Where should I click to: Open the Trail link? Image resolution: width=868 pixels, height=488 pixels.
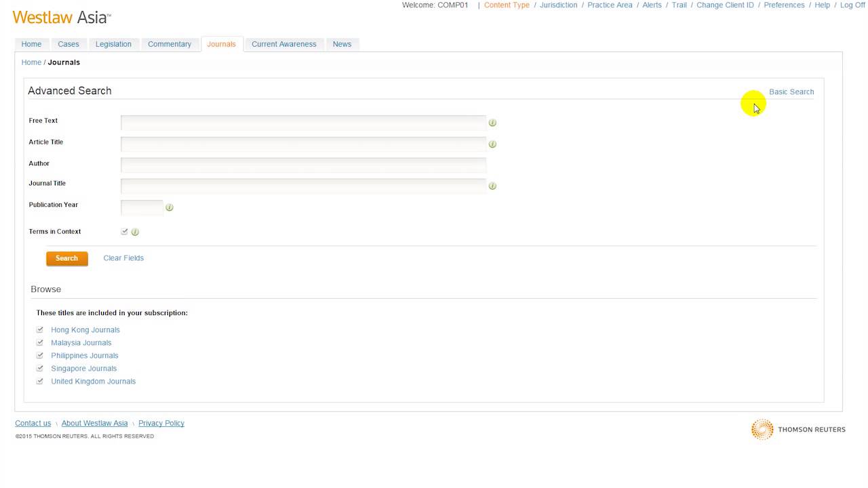679,5
